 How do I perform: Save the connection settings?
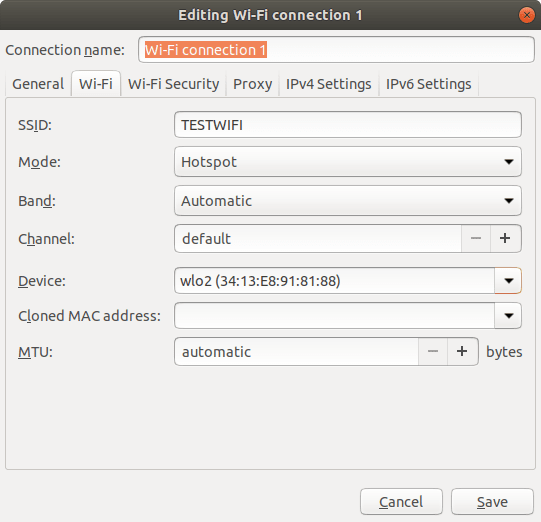point(492,502)
